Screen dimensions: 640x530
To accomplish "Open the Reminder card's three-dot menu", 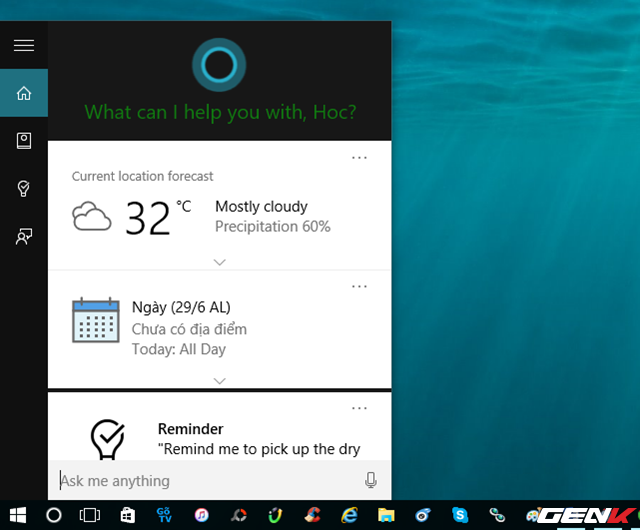I will [x=359, y=408].
